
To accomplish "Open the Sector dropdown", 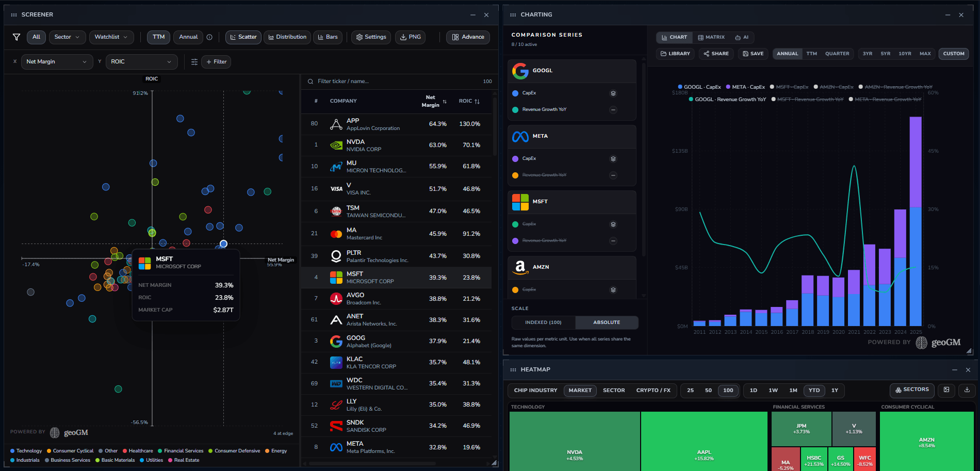I will pyautogui.click(x=67, y=37).
